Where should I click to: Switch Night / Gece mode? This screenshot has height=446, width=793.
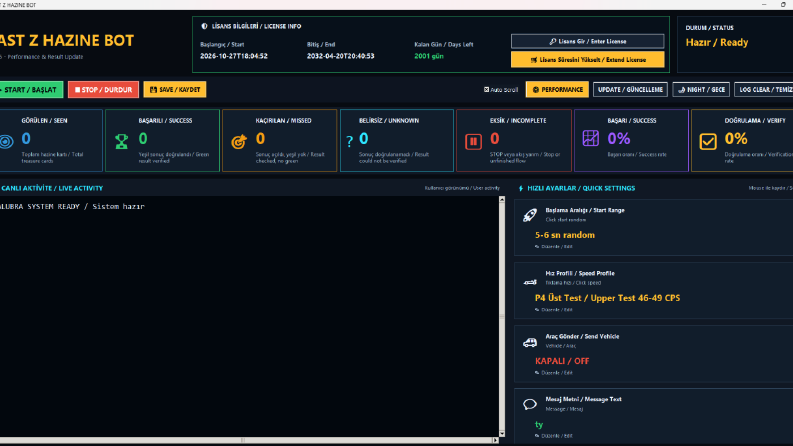point(701,90)
